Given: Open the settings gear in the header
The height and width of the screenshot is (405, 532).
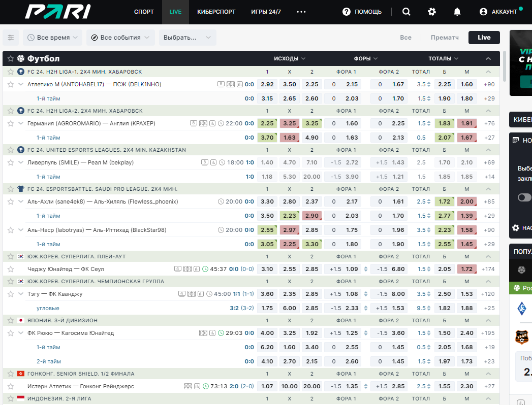Looking at the screenshot, I should pos(431,12).
